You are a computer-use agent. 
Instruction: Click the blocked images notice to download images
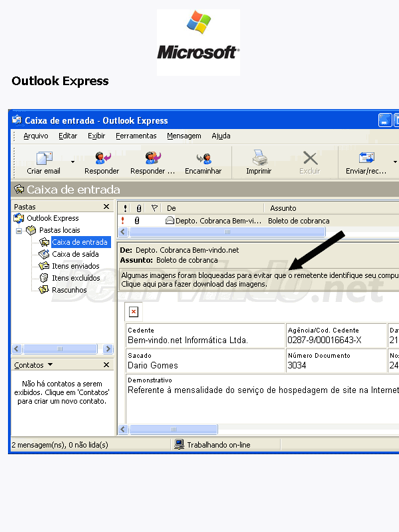coord(259,280)
